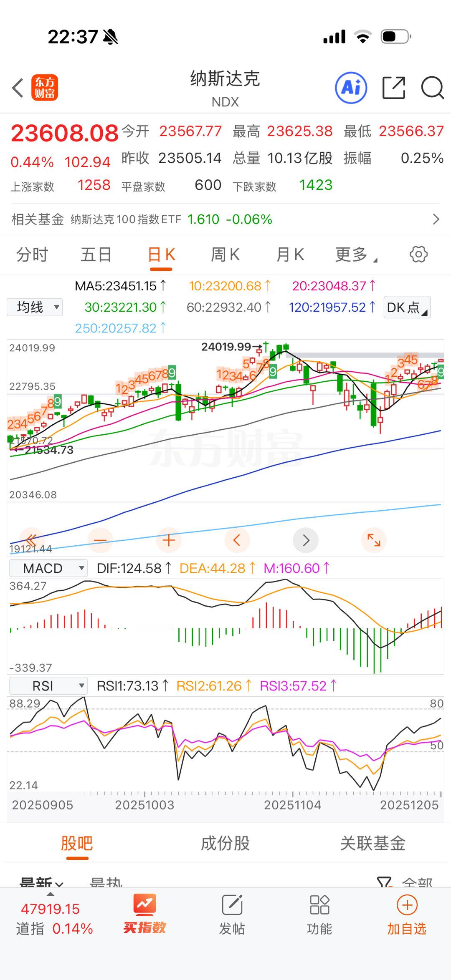The height and width of the screenshot is (980, 451).
Task: Tap the 下跌家数 1423 value
Action: (316, 185)
